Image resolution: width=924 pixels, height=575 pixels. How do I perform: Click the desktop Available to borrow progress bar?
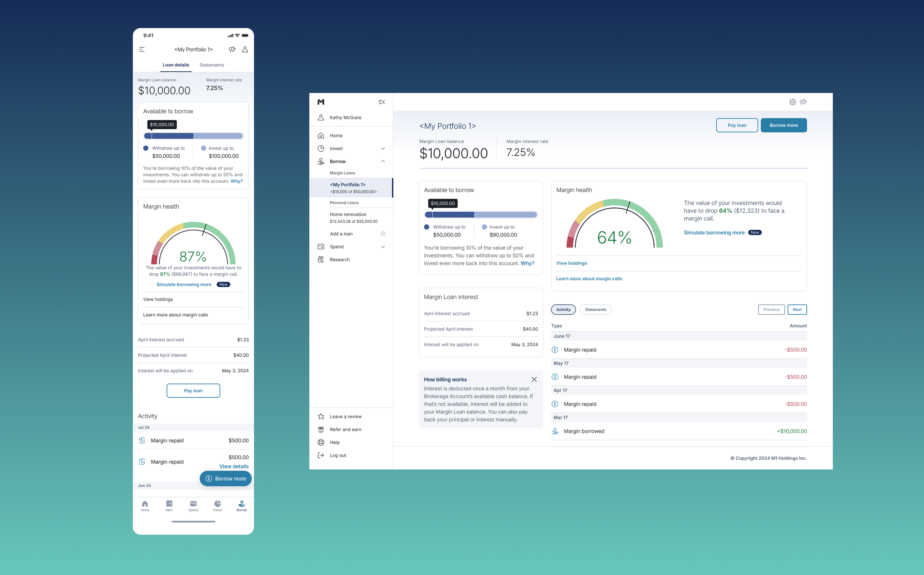point(480,215)
